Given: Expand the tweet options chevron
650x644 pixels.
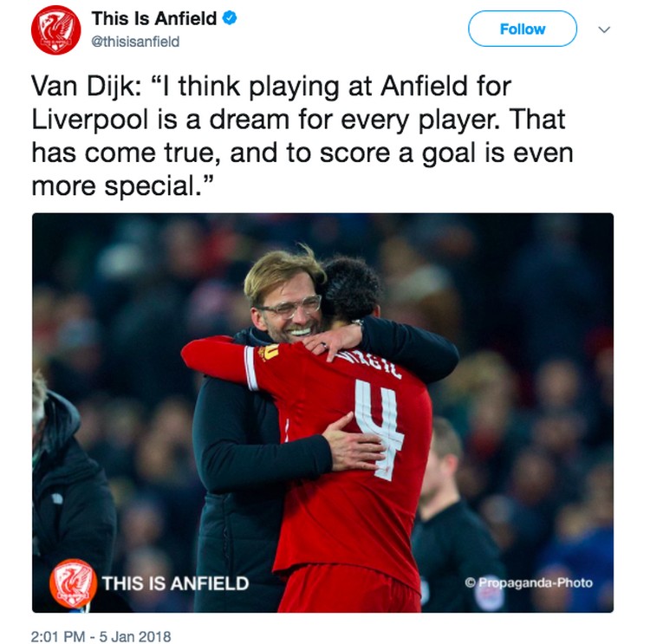Looking at the screenshot, I should tap(604, 29).
